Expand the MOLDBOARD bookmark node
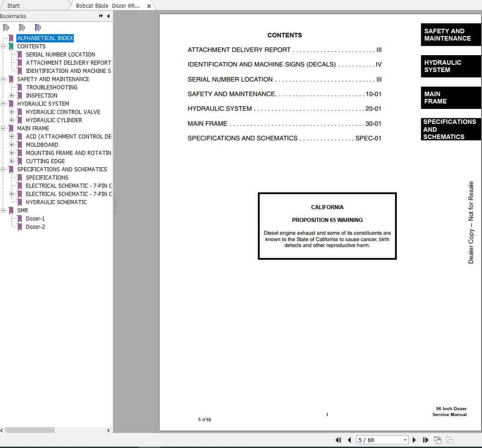The height and width of the screenshot is (448, 482). pos(12,145)
